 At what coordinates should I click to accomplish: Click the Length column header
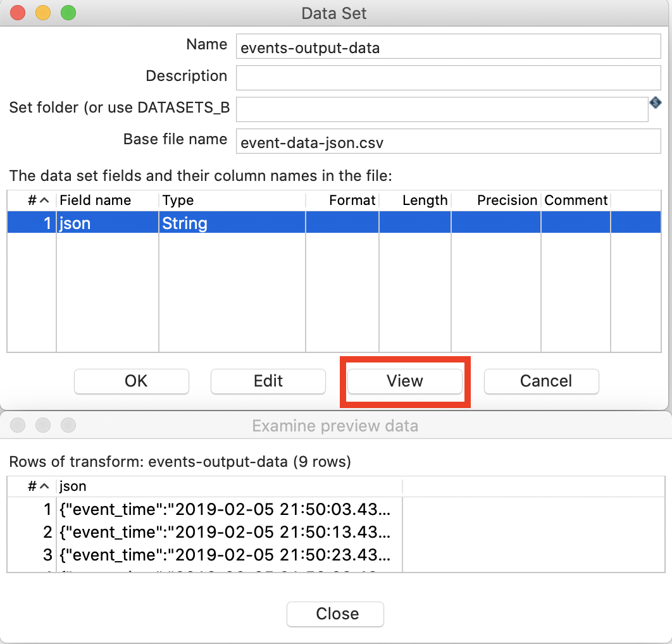click(415, 200)
